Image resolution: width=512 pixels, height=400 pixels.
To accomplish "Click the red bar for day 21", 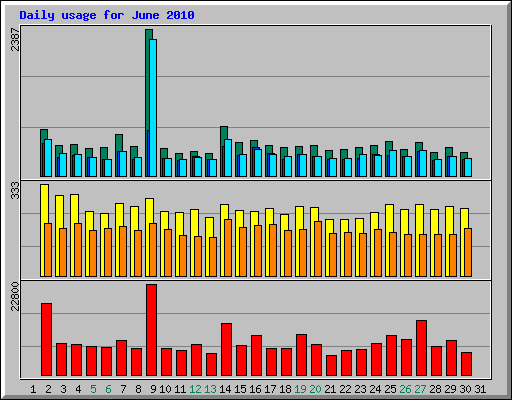I will point(332,366).
